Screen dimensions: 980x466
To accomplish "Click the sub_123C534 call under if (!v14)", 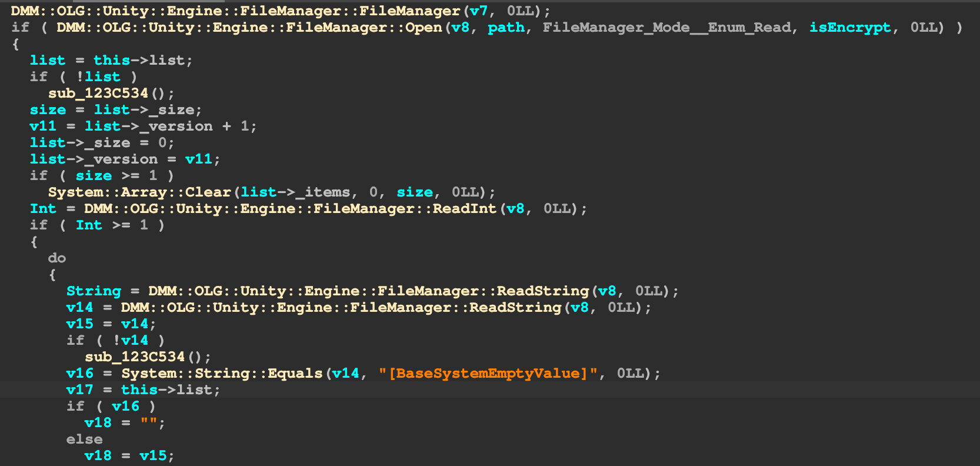I will pyautogui.click(x=135, y=357).
